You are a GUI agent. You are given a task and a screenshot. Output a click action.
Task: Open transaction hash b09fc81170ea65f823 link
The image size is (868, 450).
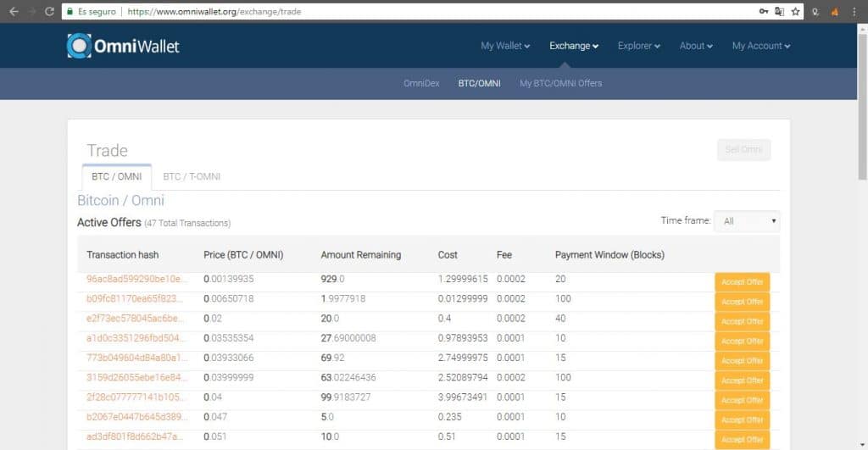(x=135, y=299)
